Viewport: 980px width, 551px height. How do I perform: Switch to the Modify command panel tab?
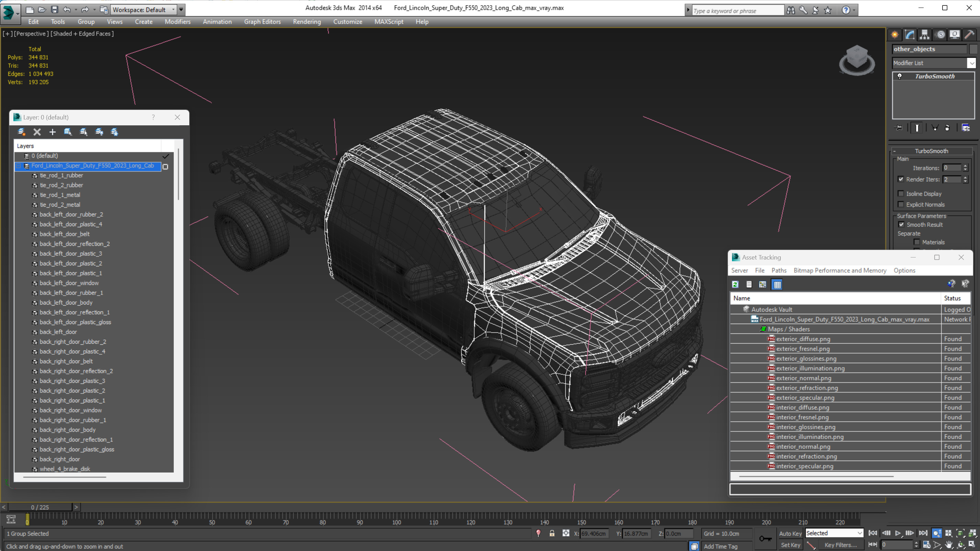coord(910,35)
